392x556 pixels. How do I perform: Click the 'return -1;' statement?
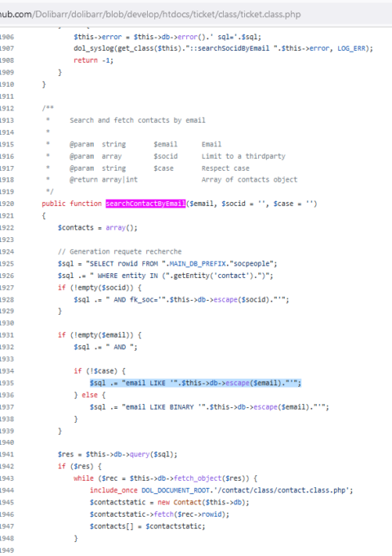pyautogui.click(x=93, y=61)
